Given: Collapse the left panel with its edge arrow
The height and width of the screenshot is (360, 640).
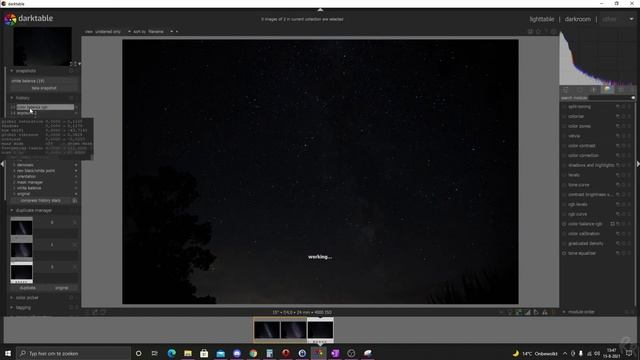Looking at the screenshot, I should [x=2, y=164].
